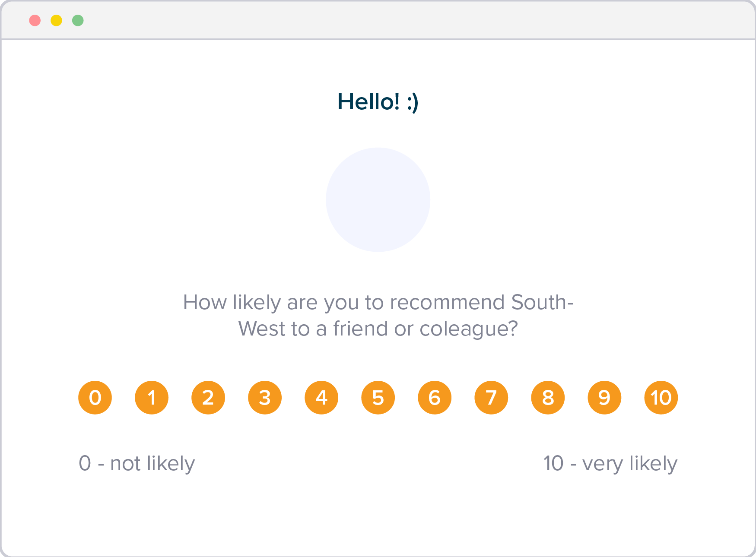Choose the middle rating 5
Screen dimensions: 756x557
point(378,398)
